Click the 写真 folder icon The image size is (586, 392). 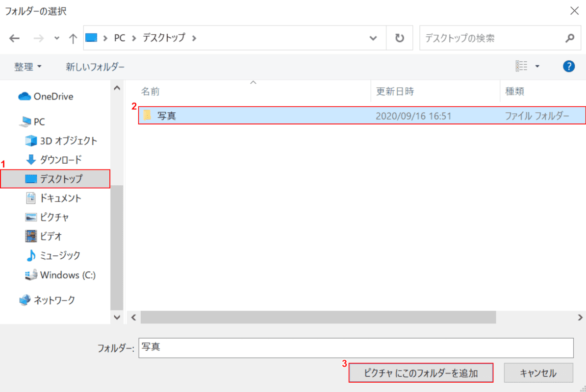tap(147, 115)
